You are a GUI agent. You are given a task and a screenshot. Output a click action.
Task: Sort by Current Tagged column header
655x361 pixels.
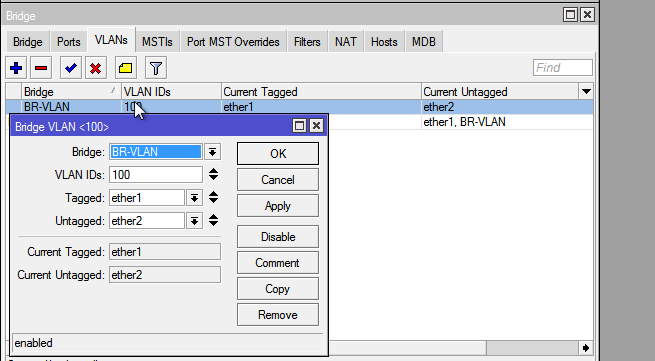(321, 92)
